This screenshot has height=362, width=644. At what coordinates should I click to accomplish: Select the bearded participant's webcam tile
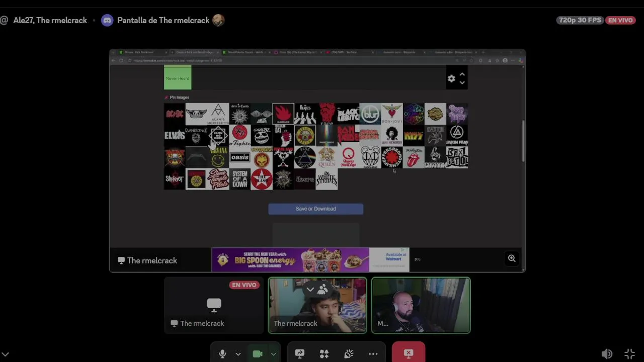click(421, 306)
